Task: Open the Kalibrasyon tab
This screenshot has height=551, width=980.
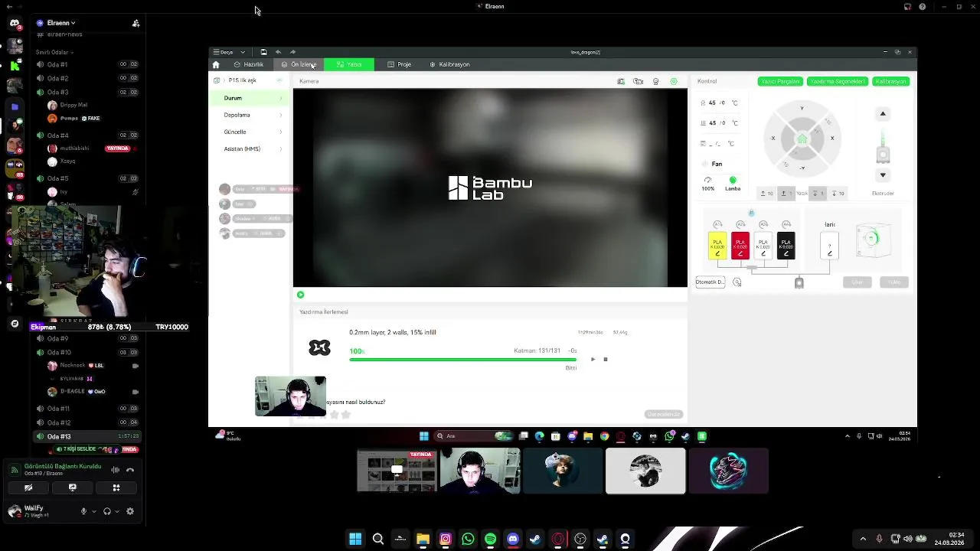Action: (449, 64)
